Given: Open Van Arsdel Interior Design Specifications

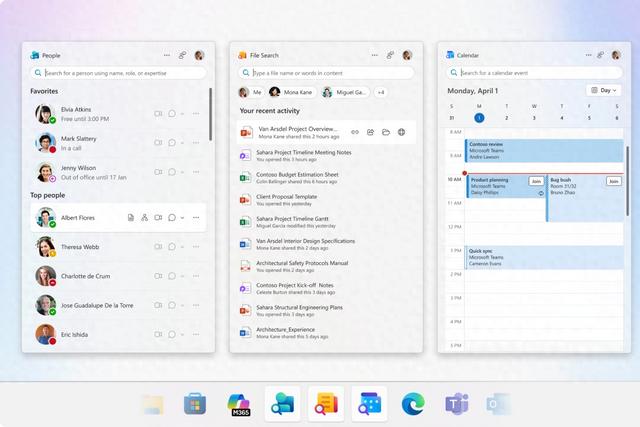Looking at the screenshot, I should tap(326, 244).
